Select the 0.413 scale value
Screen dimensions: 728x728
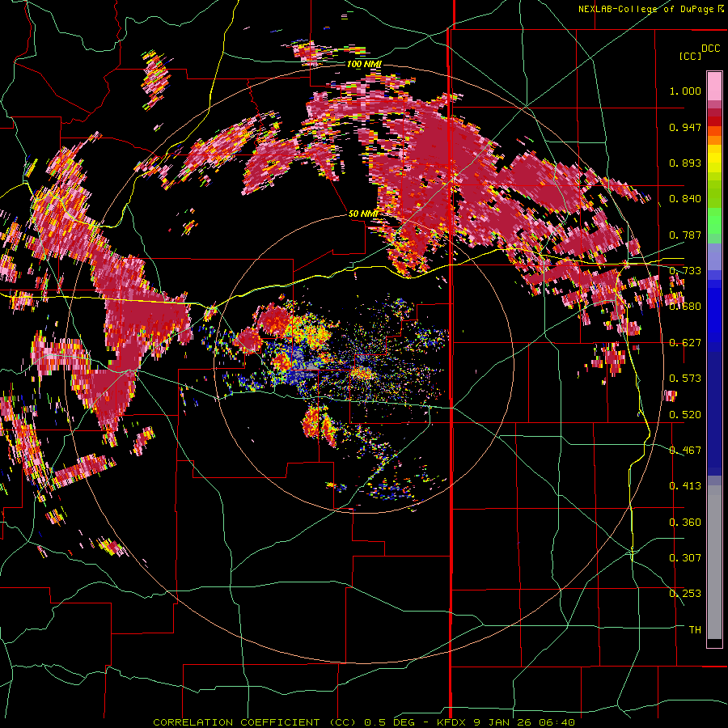point(685,486)
